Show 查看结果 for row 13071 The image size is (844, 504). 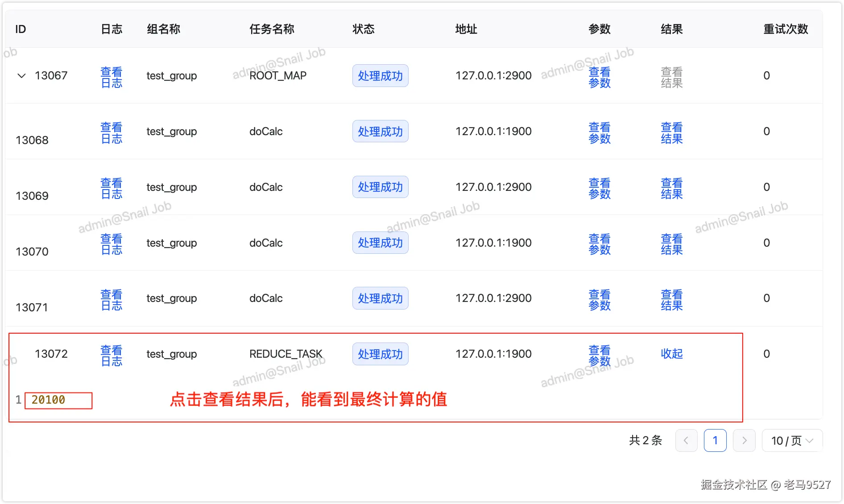(672, 300)
